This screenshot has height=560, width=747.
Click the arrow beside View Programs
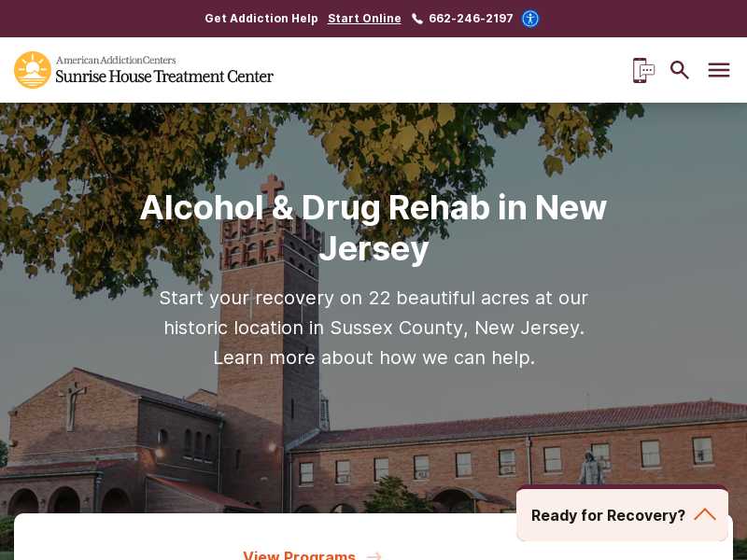(374, 555)
